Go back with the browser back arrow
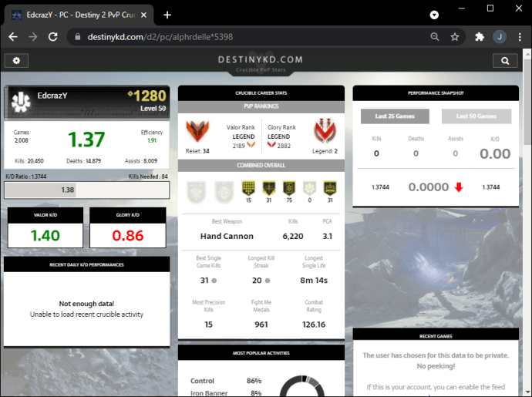 tap(13, 37)
